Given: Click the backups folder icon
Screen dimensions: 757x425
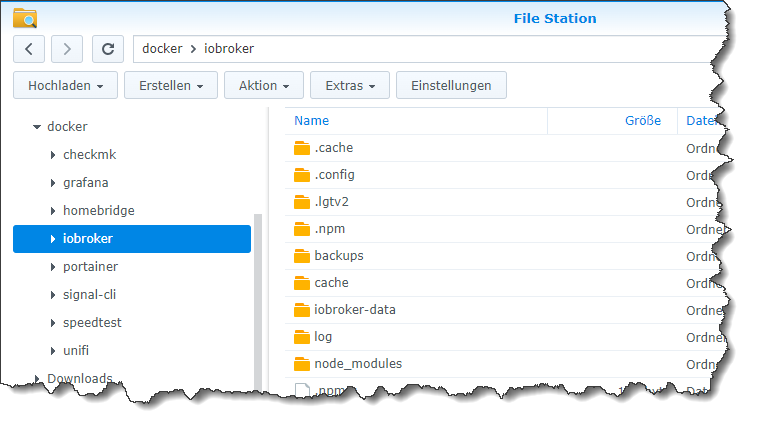Looking at the screenshot, I should click(x=302, y=256).
